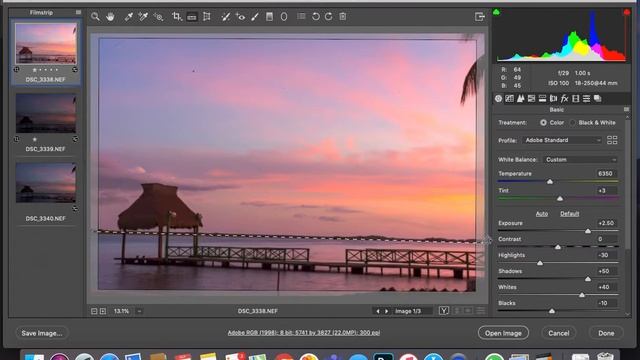Open the Profile Adobe Standard dropdown
Screen dimensions: 640x360
click(x=562, y=140)
